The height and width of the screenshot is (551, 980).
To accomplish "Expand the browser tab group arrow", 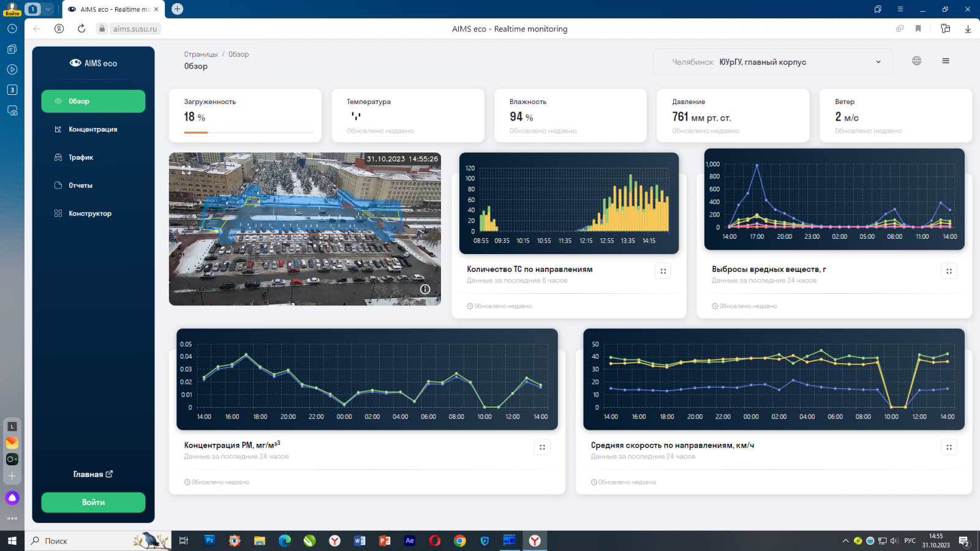I will click(48, 9).
